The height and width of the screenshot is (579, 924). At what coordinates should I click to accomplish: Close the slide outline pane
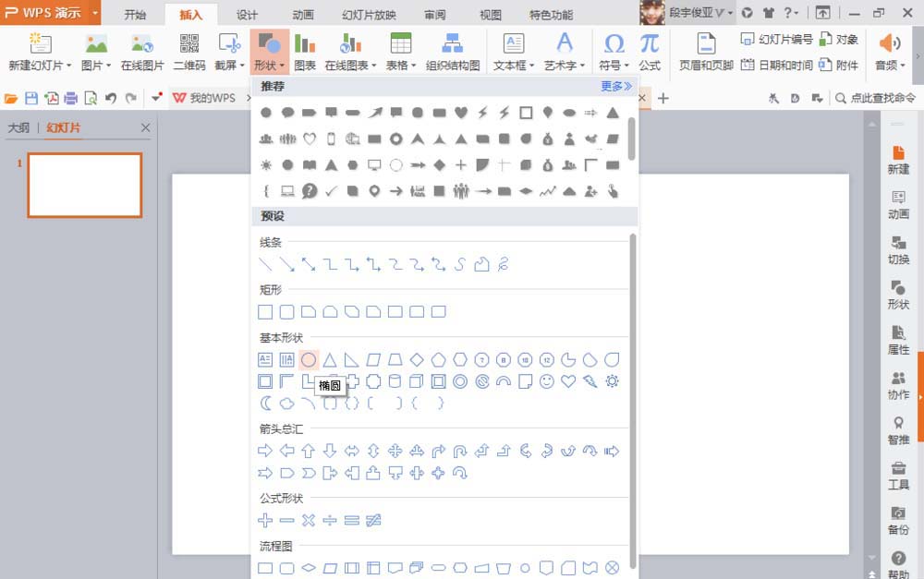tap(145, 127)
